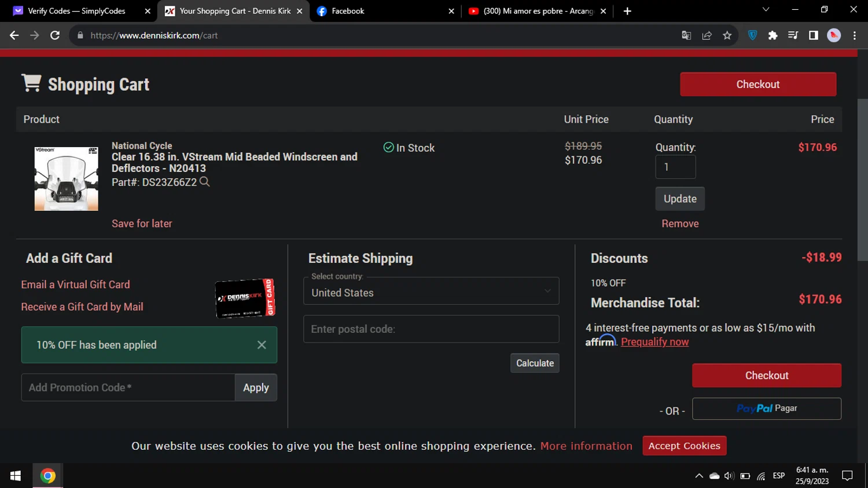Switch to the Facebook tab
This screenshot has height=488, width=868.
coord(386,11)
